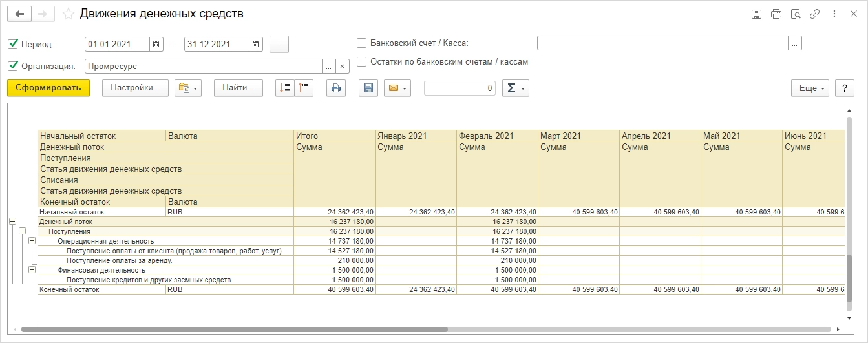Enable Остатки по банковским счетам / кассам
Image resolution: width=868 pixels, height=343 pixels.
(362, 62)
